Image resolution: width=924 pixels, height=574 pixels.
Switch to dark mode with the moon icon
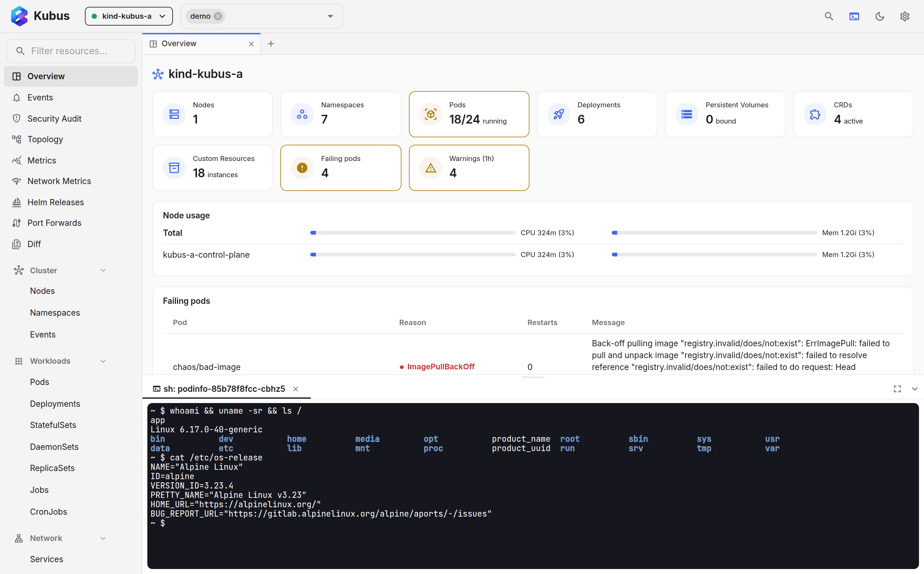[x=880, y=16]
